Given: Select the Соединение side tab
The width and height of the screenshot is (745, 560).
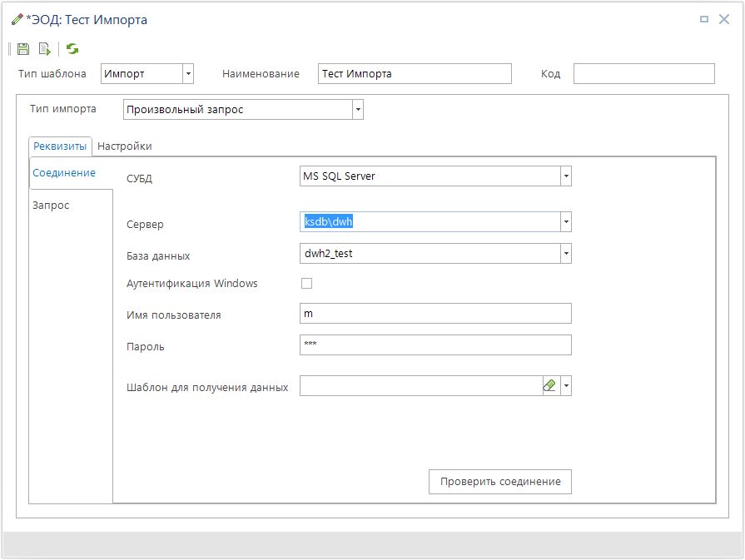Looking at the screenshot, I should point(63,173).
